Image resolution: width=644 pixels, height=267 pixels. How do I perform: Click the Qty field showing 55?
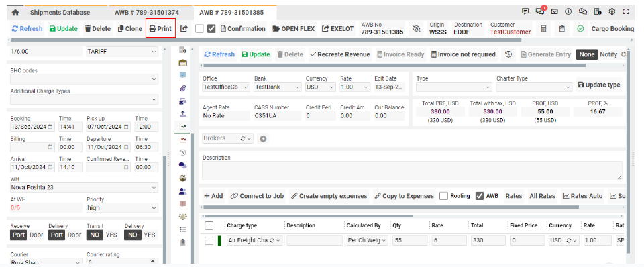click(x=410, y=241)
